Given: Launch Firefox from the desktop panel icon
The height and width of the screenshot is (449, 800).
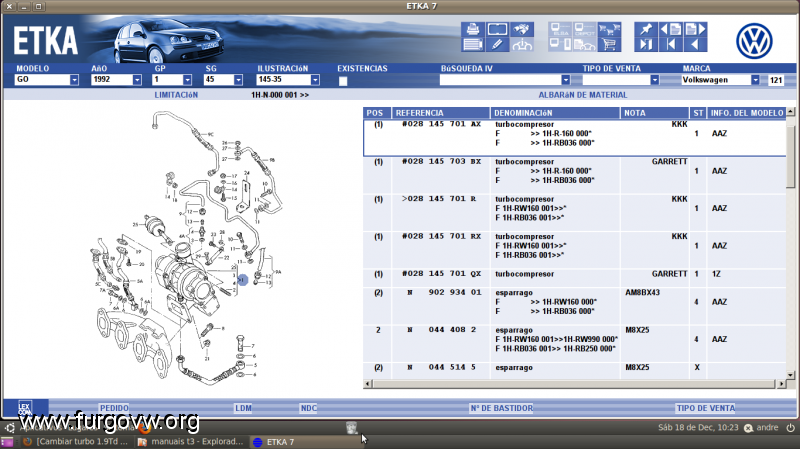Looking at the screenshot, I should (x=145, y=428).
